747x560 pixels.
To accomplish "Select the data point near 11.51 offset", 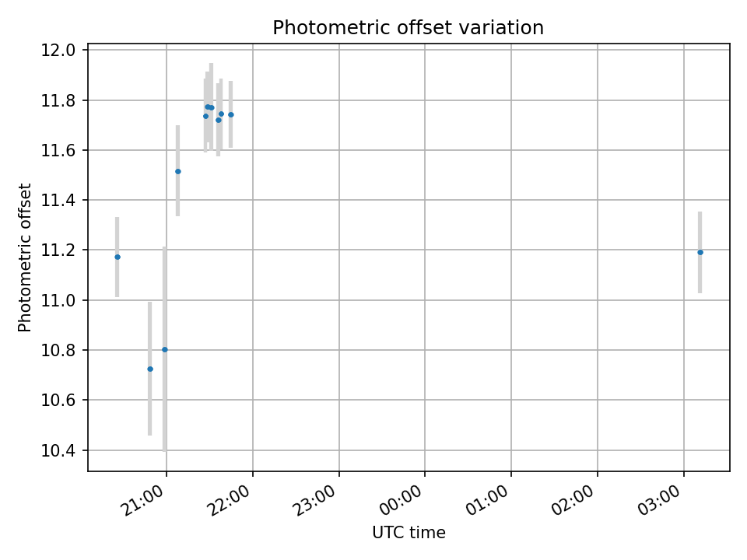I will point(177,171).
